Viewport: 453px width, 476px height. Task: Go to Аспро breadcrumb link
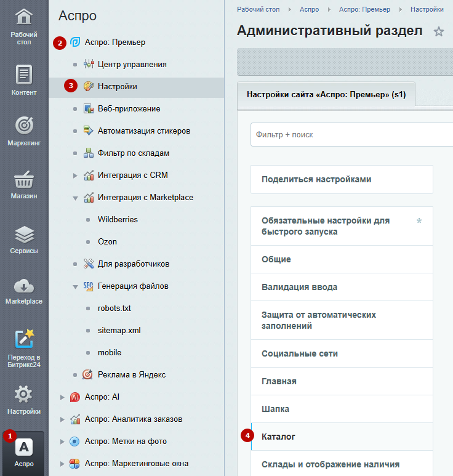[x=309, y=9]
